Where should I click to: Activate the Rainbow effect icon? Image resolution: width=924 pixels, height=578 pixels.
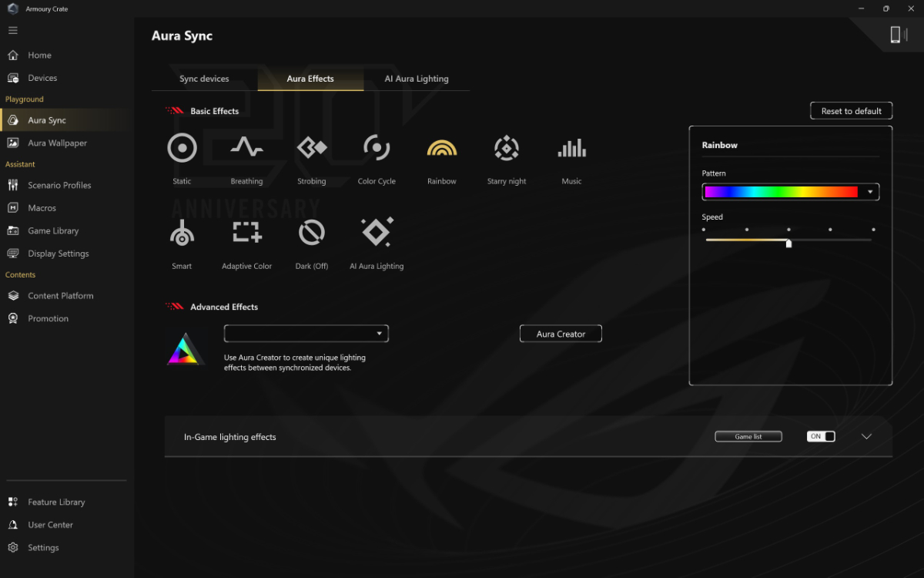[442, 148]
